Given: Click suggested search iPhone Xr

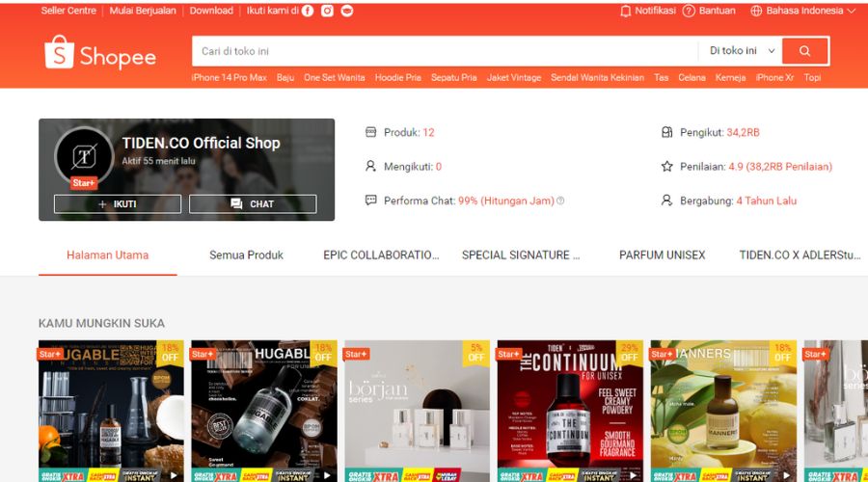Looking at the screenshot, I should [x=774, y=77].
